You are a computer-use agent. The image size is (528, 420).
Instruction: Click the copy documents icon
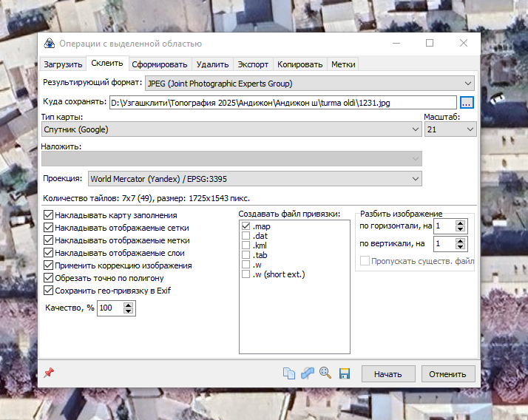click(x=289, y=373)
